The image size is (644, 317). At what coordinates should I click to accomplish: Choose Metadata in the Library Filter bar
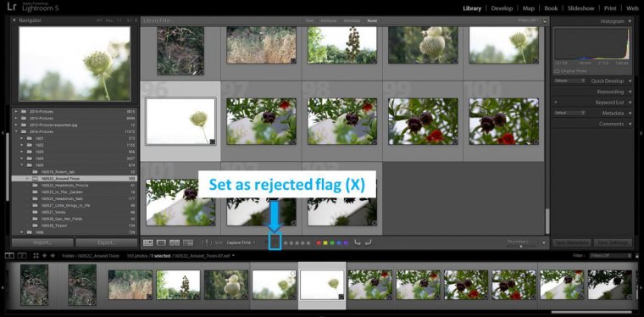pos(352,20)
